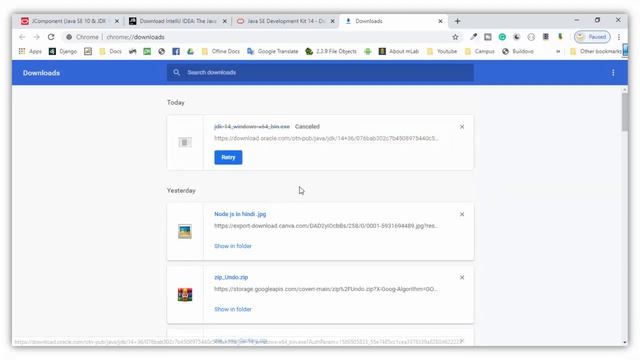This screenshot has height=360, width=640.
Task: Switch to Java SE Development Kit 14 tab
Action: pyautogui.click(x=286, y=21)
